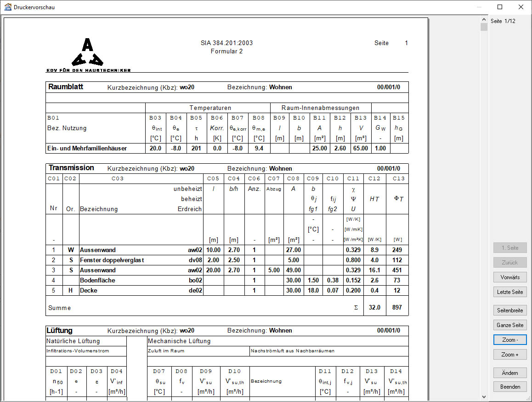Viewport: 532px width, 402px height.
Task: Click the AAA company logo on the page
Action: pyautogui.click(x=88, y=52)
